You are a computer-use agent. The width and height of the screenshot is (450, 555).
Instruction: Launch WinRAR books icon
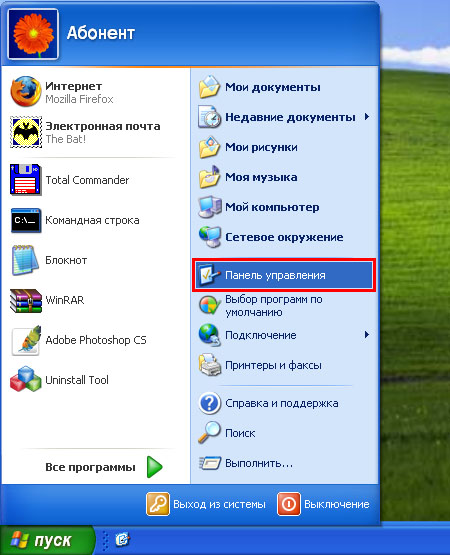25,300
